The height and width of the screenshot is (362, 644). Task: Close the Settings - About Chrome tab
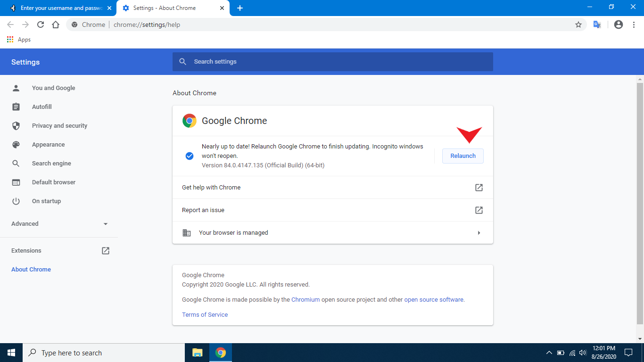click(x=222, y=8)
